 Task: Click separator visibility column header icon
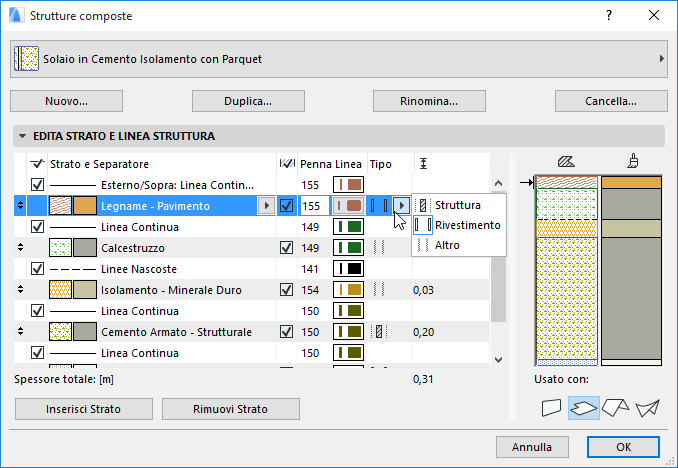[37, 163]
